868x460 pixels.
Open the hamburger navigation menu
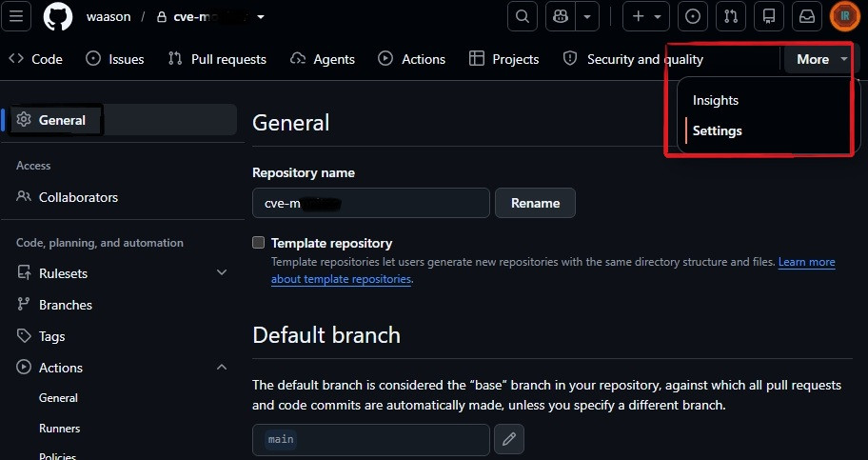coord(16,16)
